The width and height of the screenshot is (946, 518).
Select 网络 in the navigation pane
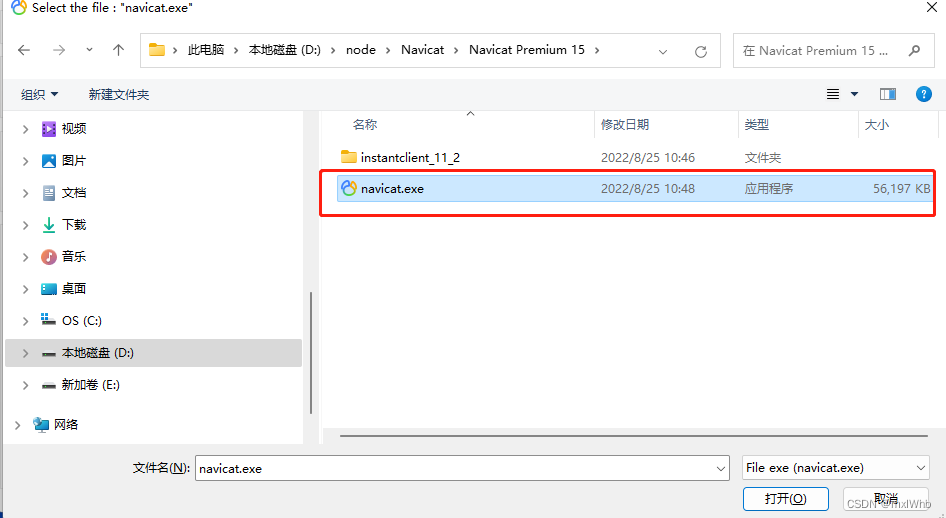65,425
